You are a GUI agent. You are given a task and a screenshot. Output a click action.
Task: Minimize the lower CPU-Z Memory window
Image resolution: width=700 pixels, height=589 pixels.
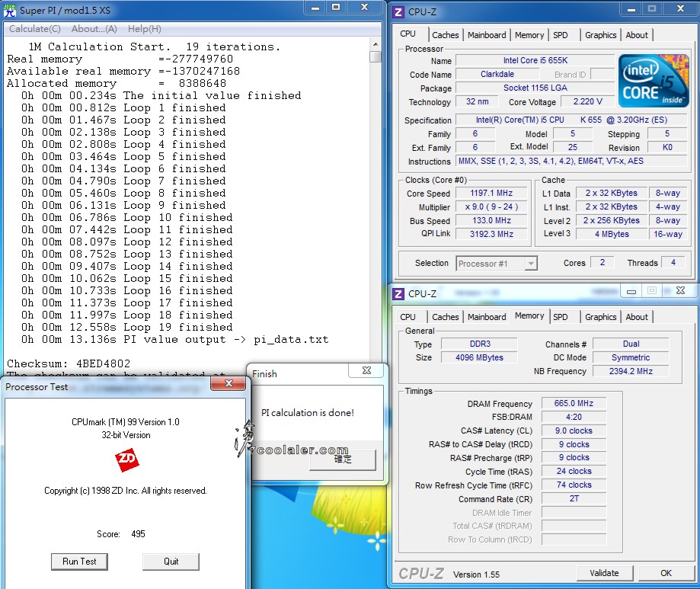pos(631,291)
